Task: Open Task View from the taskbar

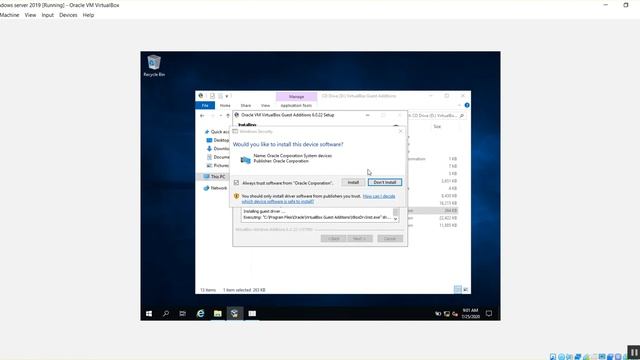Action: click(x=182, y=313)
